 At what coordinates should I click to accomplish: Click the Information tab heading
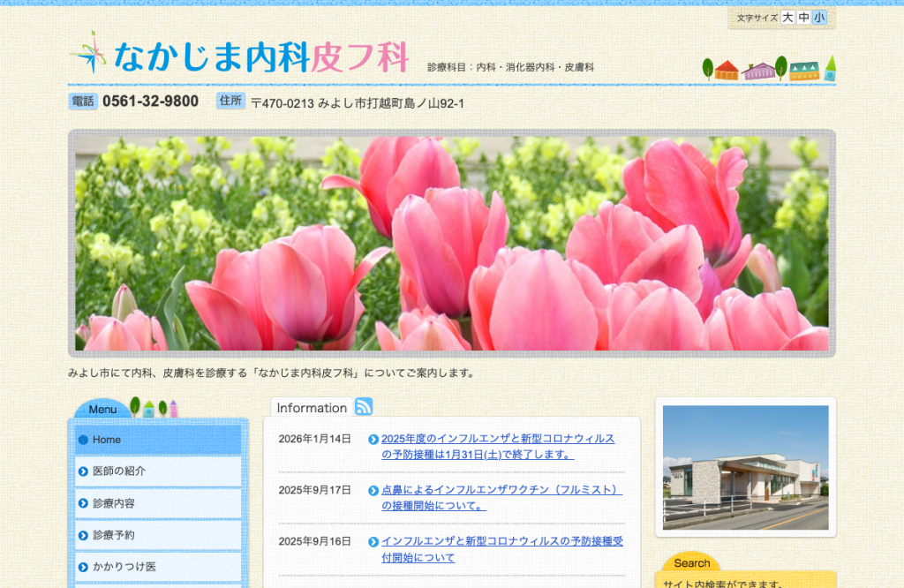312,408
